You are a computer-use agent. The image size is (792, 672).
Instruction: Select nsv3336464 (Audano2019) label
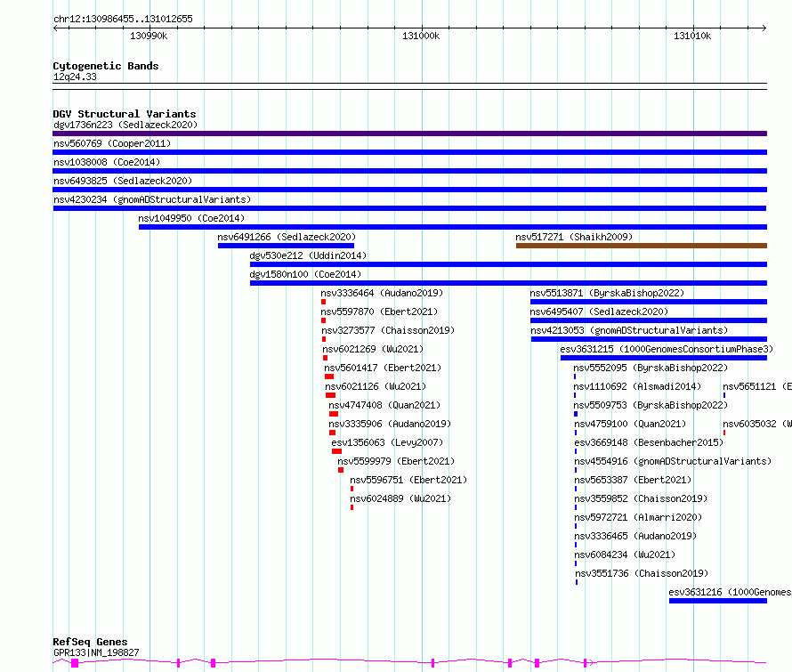point(382,293)
